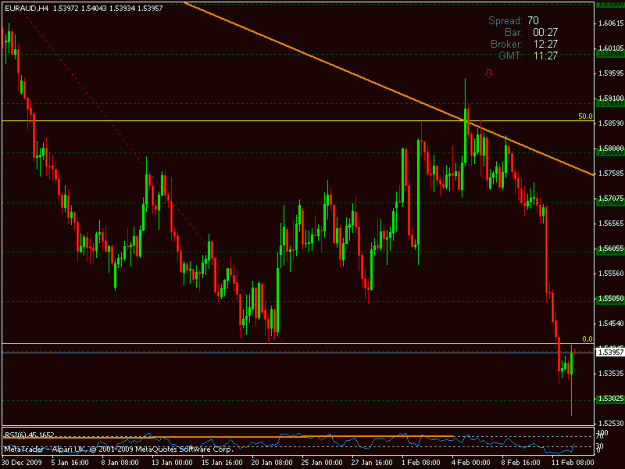Viewport: 625px width, 469px height.
Task: Click the 5 Jan 16:00 date label
Action: [70, 462]
